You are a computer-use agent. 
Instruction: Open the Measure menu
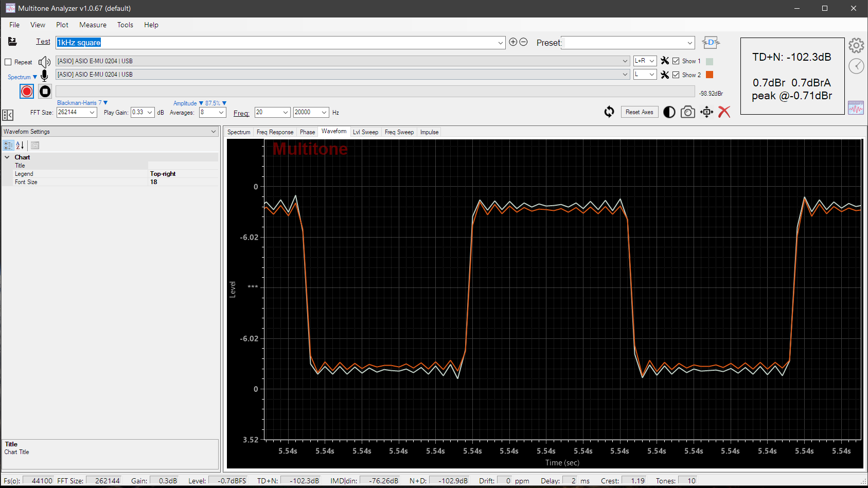(93, 25)
